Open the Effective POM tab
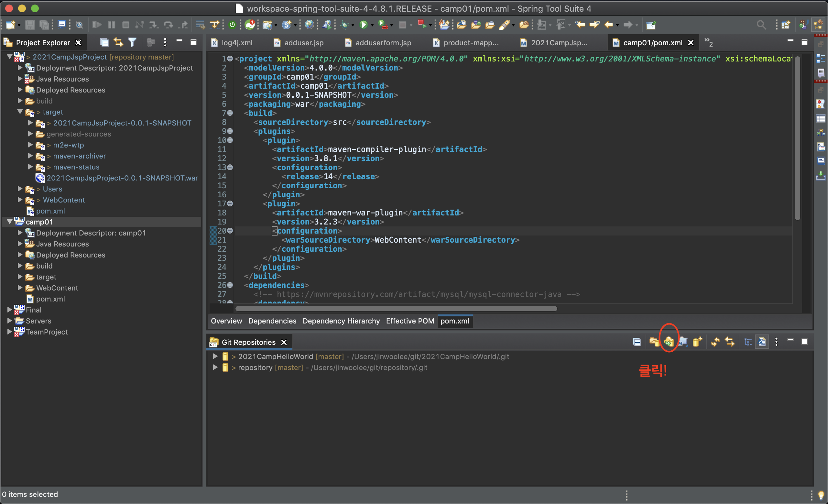 coord(409,321)
